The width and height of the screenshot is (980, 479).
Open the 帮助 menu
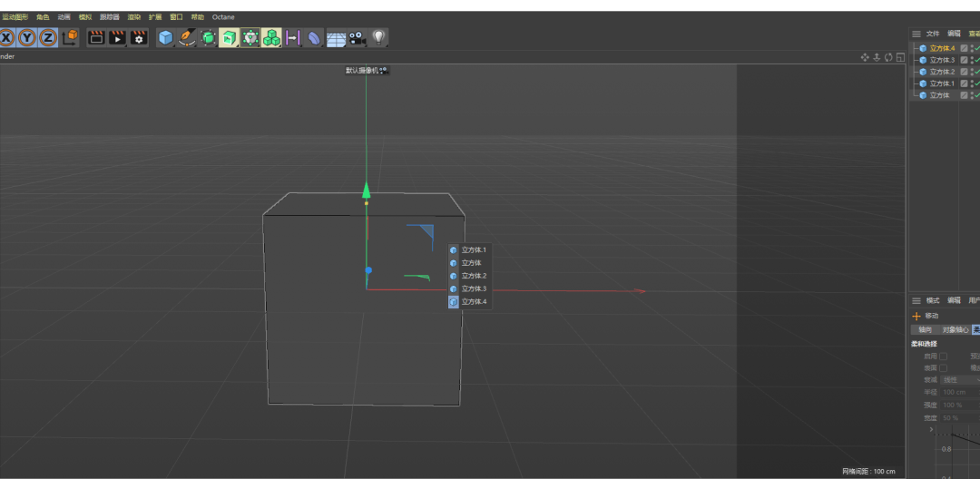[x=198, y=17]
